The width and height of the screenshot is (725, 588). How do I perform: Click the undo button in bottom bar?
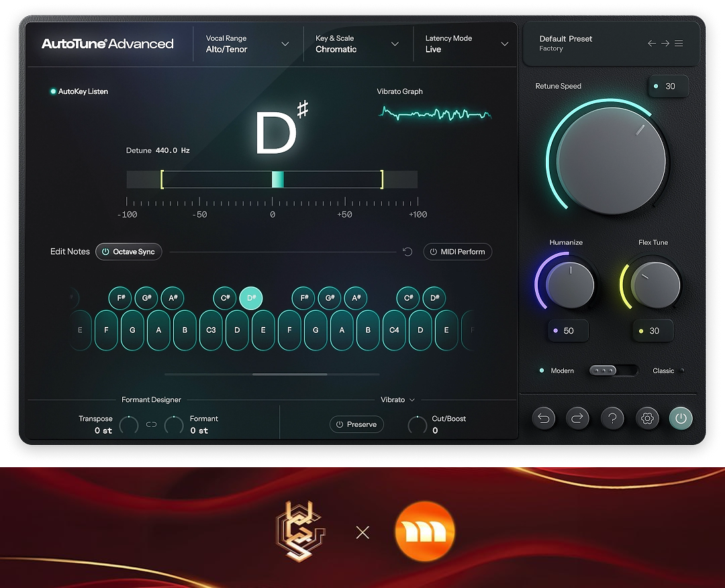tap(544, 418)
